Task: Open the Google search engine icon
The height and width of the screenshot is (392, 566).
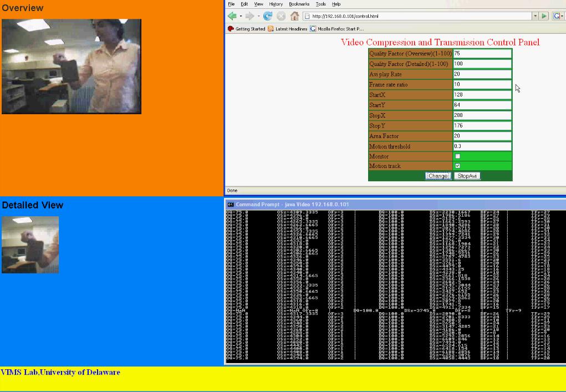Action: tap(557, 16)
